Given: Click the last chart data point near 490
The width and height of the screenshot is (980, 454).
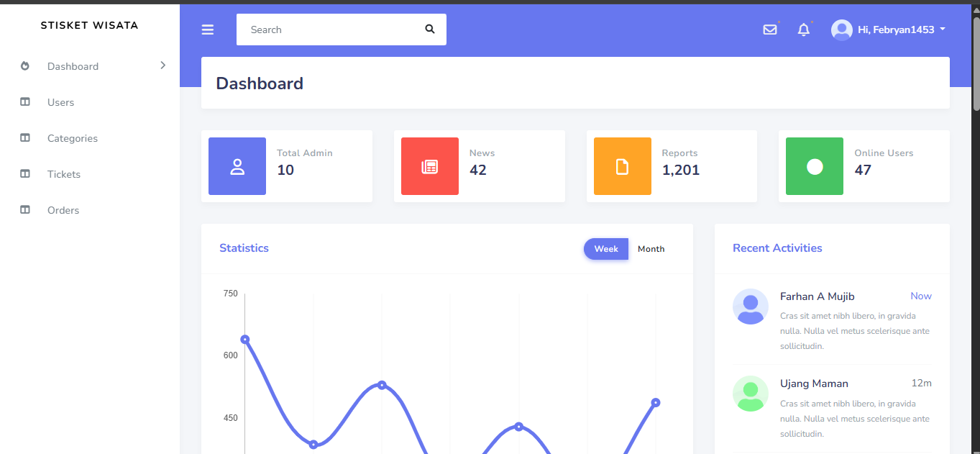Looking at the screenshot, I should click(x=656, y=403).
